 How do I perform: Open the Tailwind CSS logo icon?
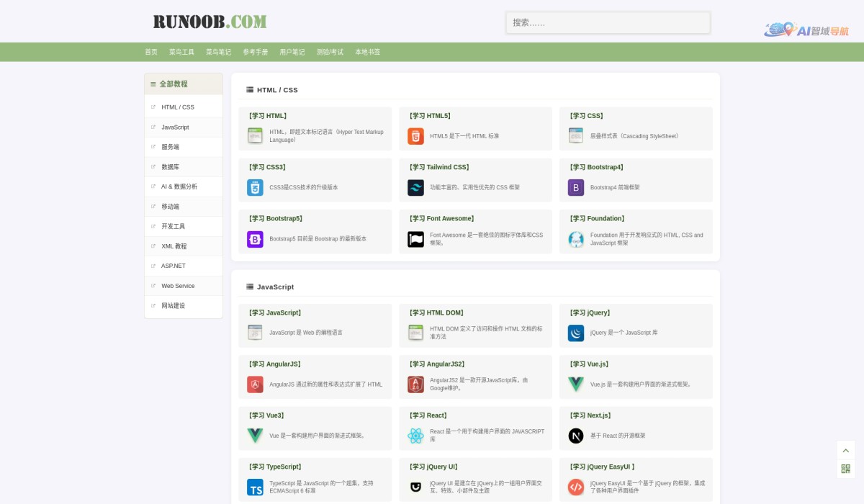415,188
